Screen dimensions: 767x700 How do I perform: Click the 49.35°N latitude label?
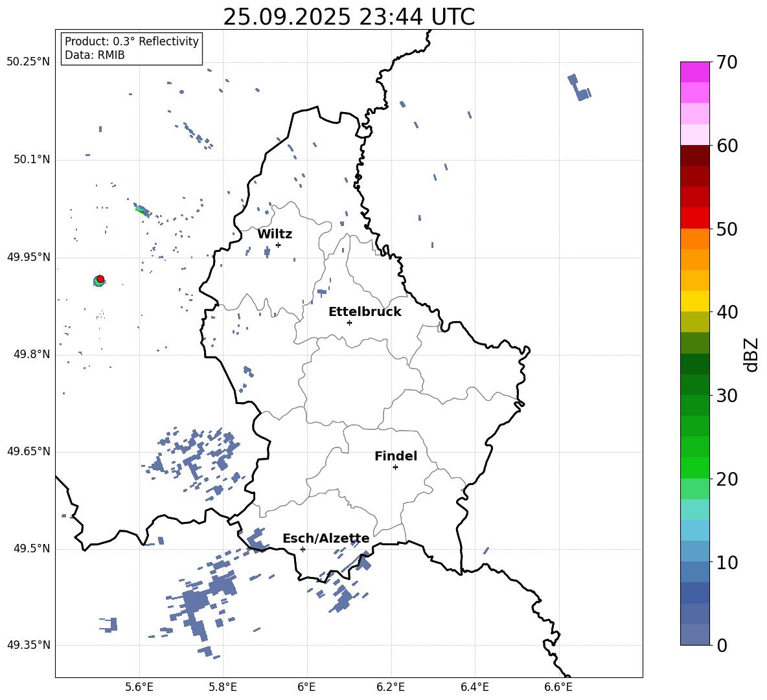click(29, 645)
